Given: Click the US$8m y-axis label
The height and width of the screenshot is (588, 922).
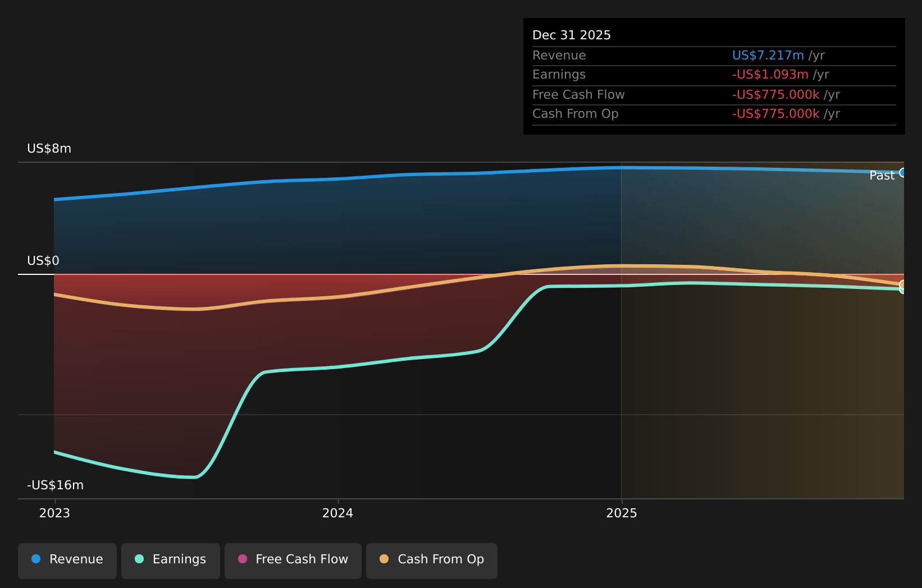Looking at the screenshot, I should (x=49, y=149).
